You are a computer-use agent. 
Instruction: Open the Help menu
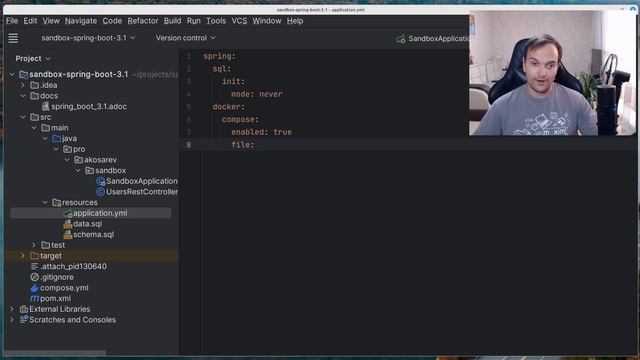(x=295, y=21)
